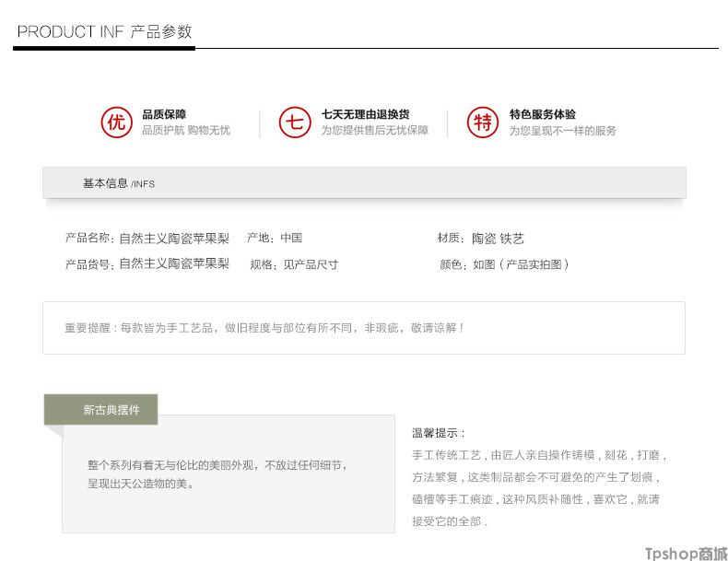Screen dimensions: 728x561
Task: Click the 新古典摆件 green label tag
Action: click(x=112, y=410)
